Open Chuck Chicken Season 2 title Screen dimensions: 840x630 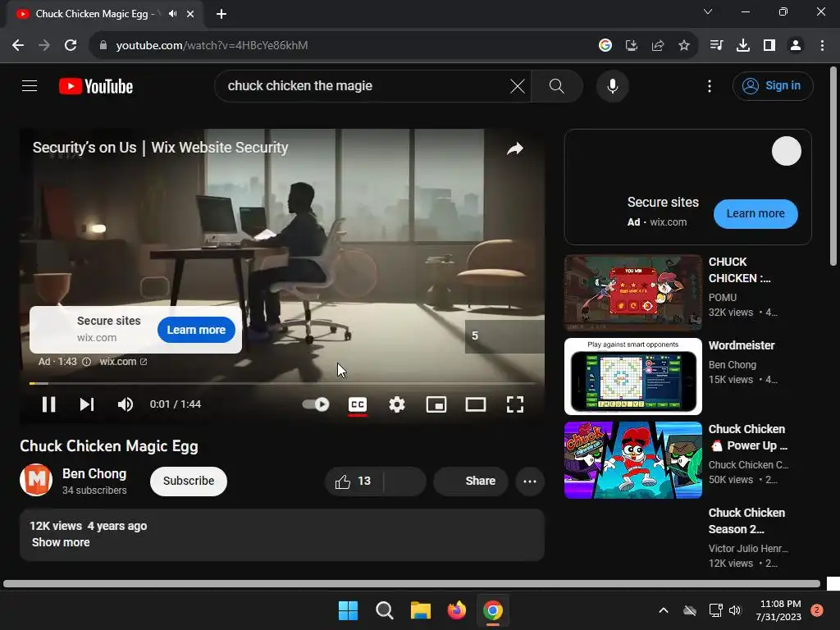pos(746,521)
